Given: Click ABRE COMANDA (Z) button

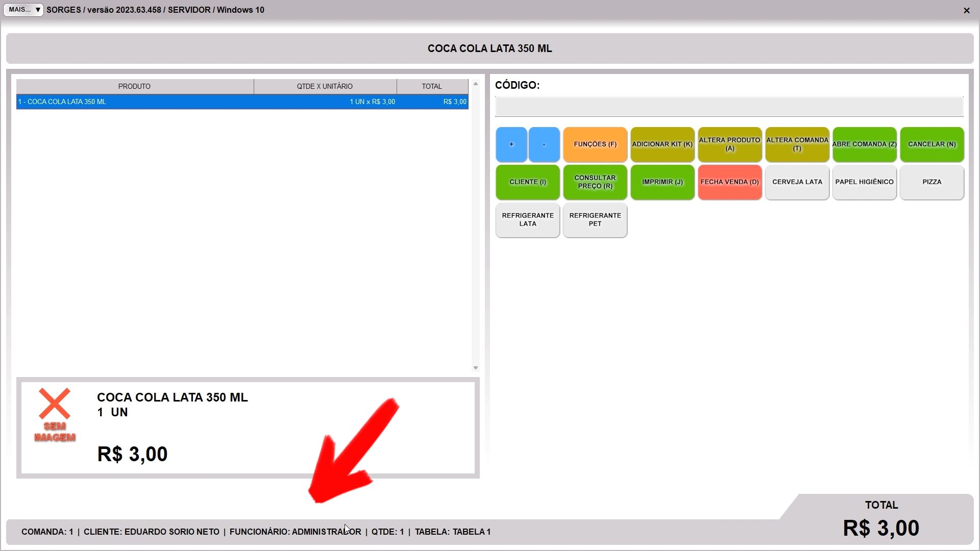Looking at the screenshot, I should [x=865, y=144].
